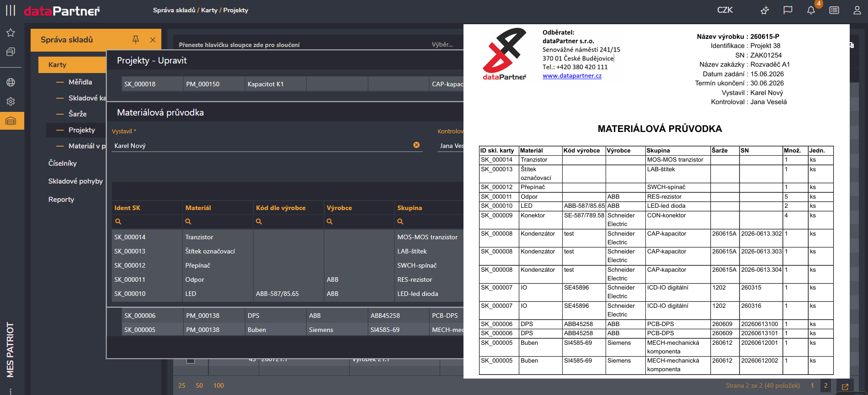Image resolution: width=868 pixels, height=395 pixels.
Task: Open Skladové pohyby menu item
Action: pyautogui.click(x=76, y=181)
